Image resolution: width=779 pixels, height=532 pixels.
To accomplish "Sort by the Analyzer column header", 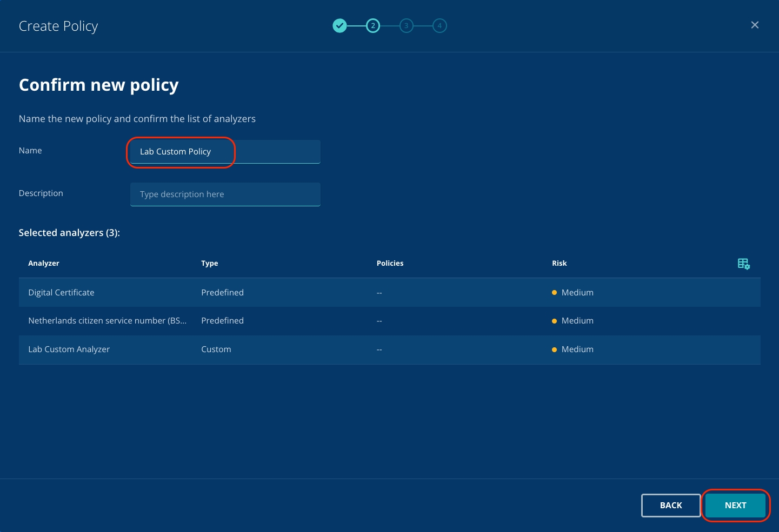I will (x=44, y=264).
